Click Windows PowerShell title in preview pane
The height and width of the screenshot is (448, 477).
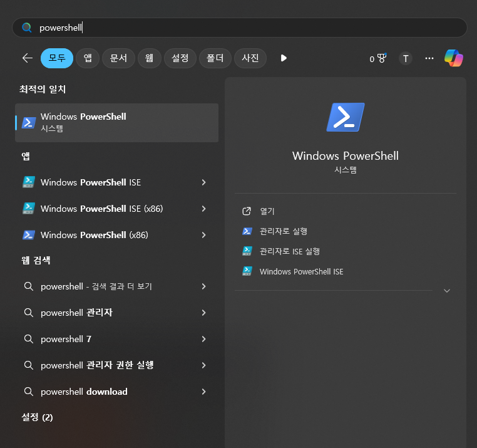(346, 156)
